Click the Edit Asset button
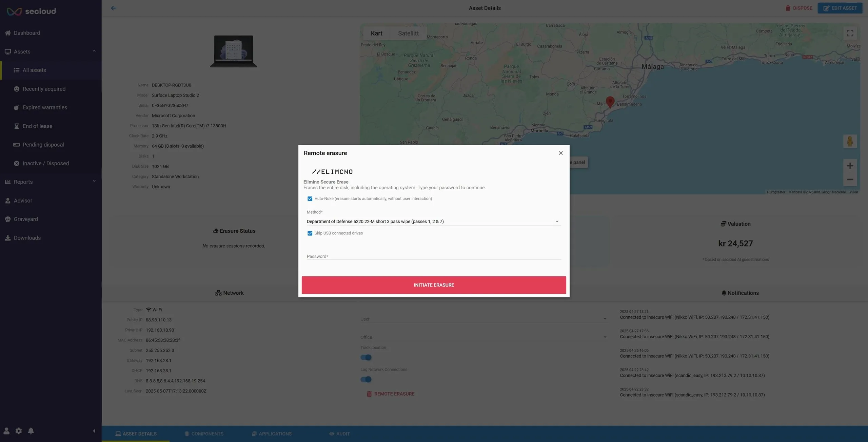The width and height of the screenshot is (868, 442). tap(840, 8)
